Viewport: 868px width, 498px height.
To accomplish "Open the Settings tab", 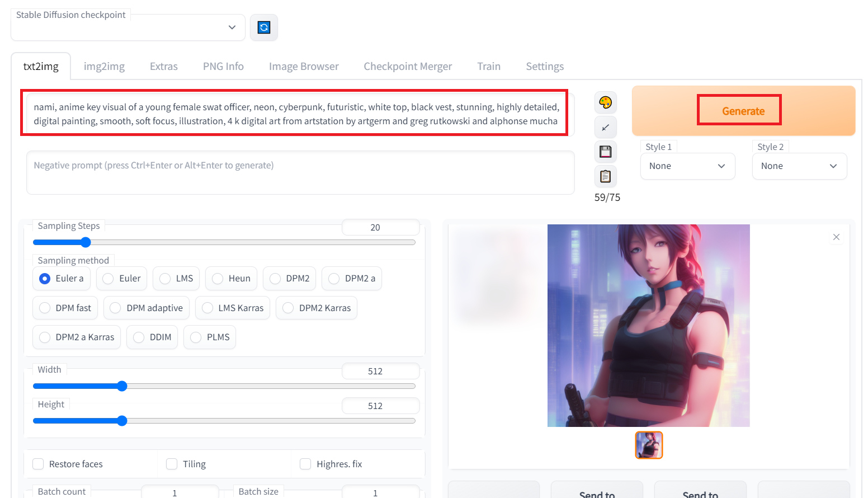I will 545,66.
